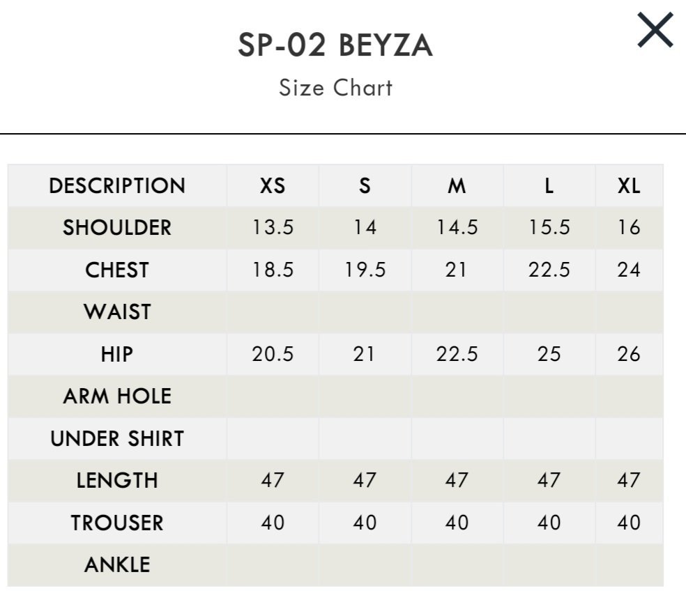The image size is (686, 616).
Task: Select the XS column header
Action: 273,186
